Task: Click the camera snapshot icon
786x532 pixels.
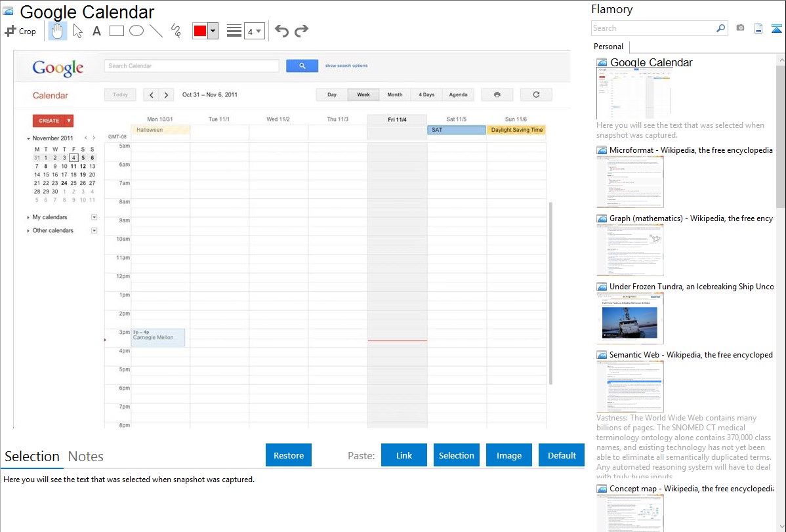Action: (x=740, y=28)
